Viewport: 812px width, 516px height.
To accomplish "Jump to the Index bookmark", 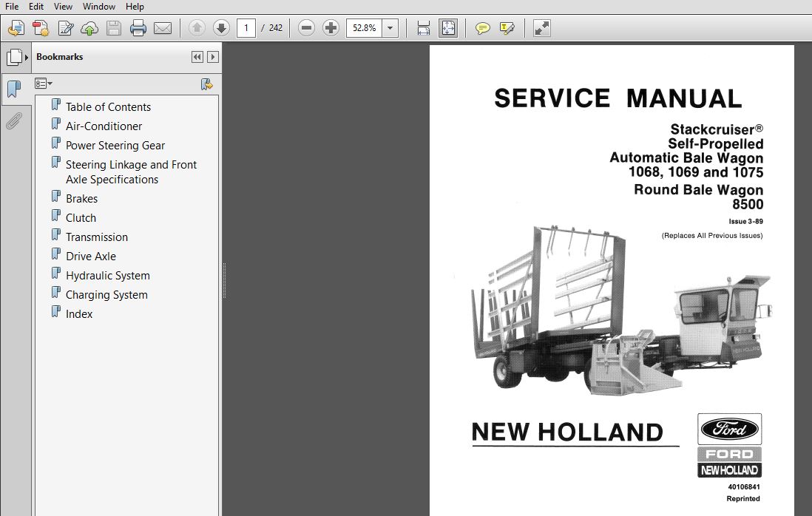I will tap(78, 313).
